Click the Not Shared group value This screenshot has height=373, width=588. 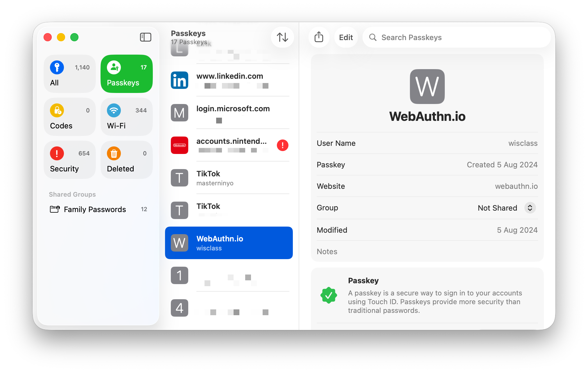497,208
